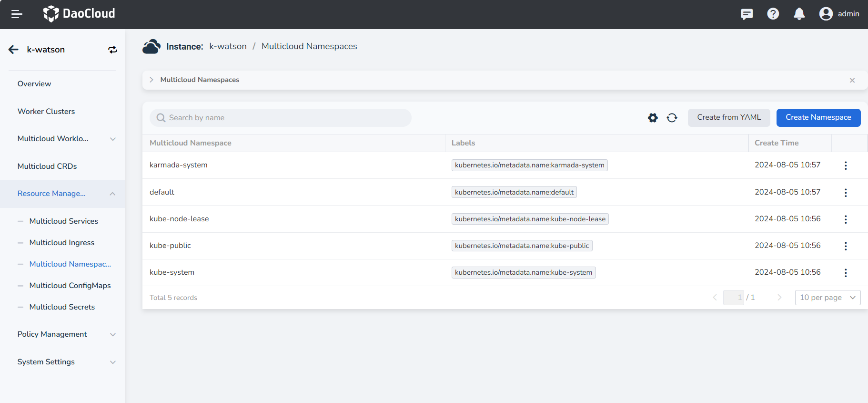The width and height of the screenshot is (868, 403).
Task: Click the karmada-system label tag
Action: [x=529, y=165]
